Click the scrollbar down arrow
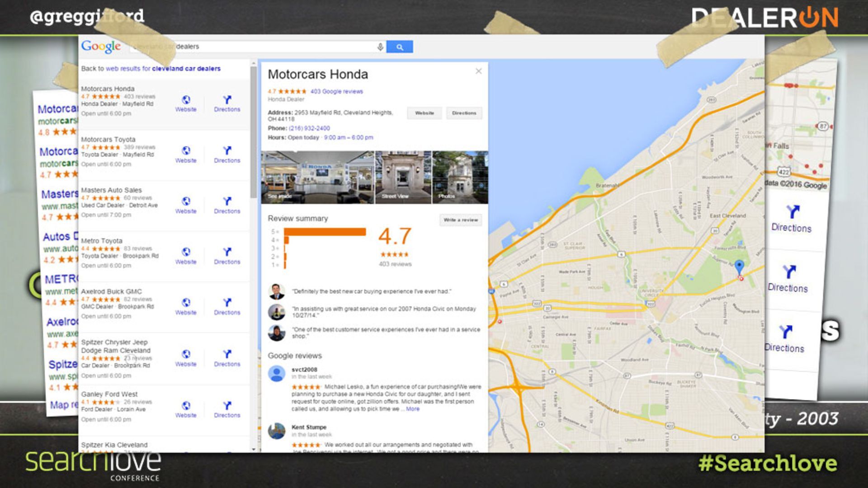This screenshot has width=868, height=488. [254, 449]
